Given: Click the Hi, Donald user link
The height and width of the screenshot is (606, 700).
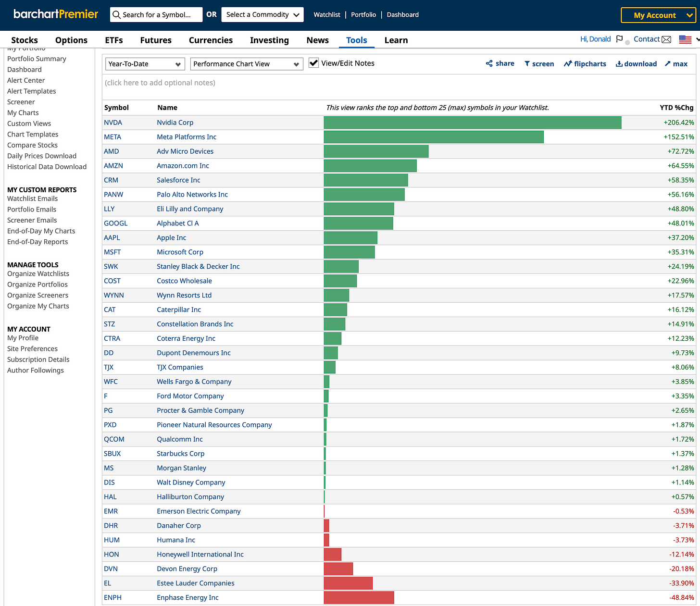Looking at the screenshot, I should [x=595, y=39].
